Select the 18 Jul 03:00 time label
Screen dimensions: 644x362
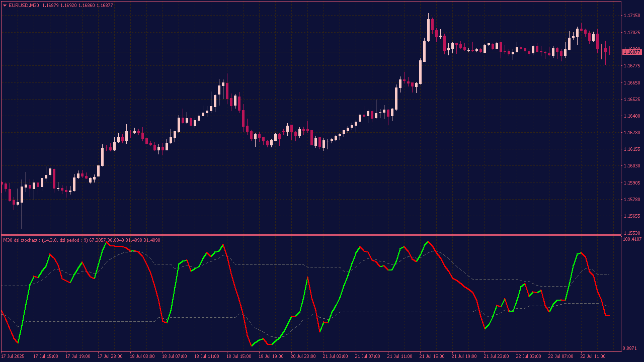pos(142,356)
